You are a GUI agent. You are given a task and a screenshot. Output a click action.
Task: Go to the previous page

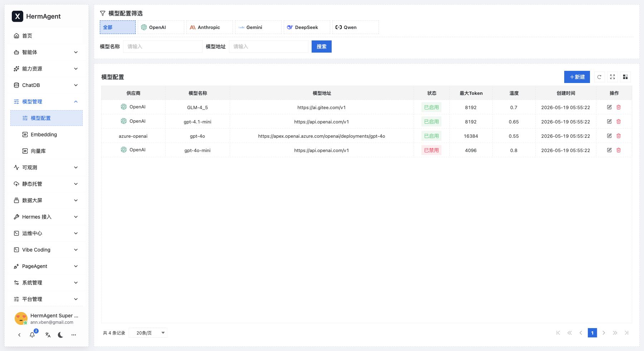pos(581,333)
